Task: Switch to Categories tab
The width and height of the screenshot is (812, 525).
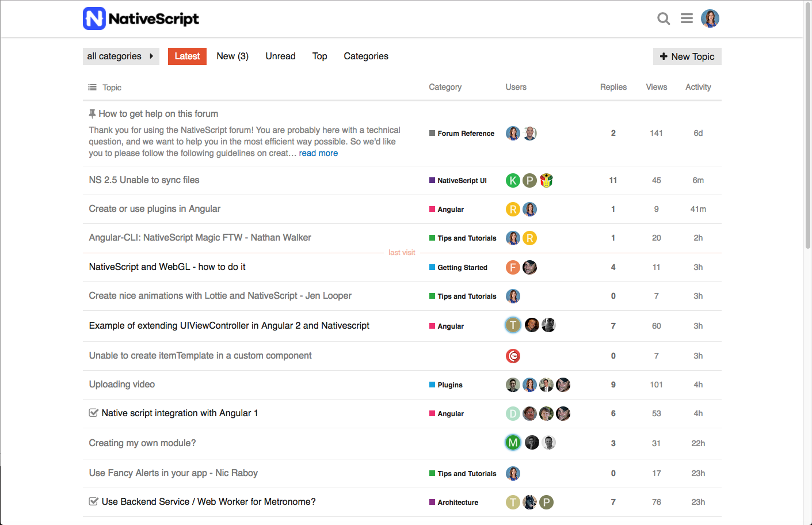Action: 366,56
